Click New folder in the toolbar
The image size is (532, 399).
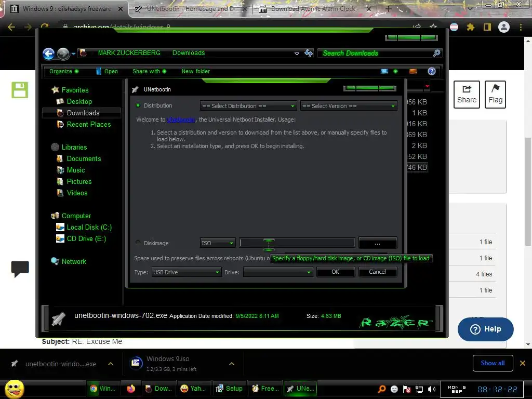pos(196,71)
